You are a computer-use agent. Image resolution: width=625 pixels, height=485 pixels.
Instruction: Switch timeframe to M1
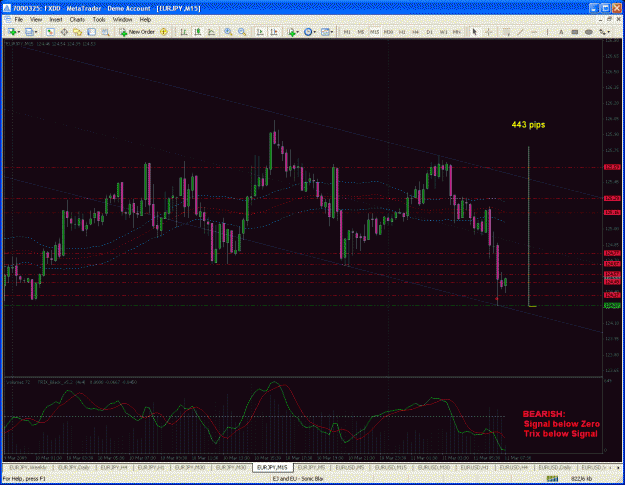click(x=347, y=32)
